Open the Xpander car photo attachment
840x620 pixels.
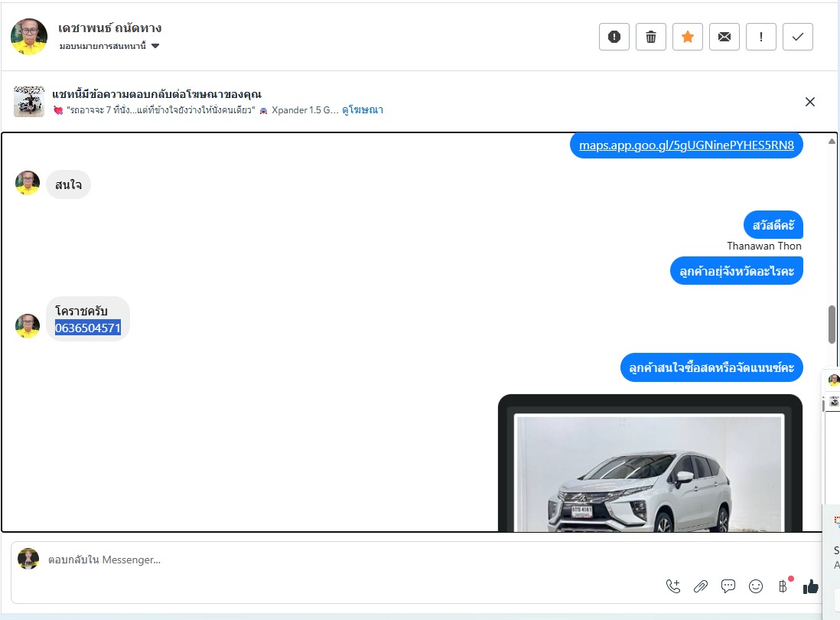[650, 471]
